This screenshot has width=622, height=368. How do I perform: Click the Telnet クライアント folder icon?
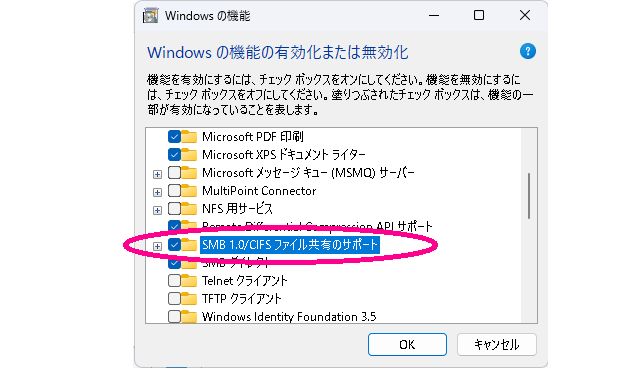(189, 281)
